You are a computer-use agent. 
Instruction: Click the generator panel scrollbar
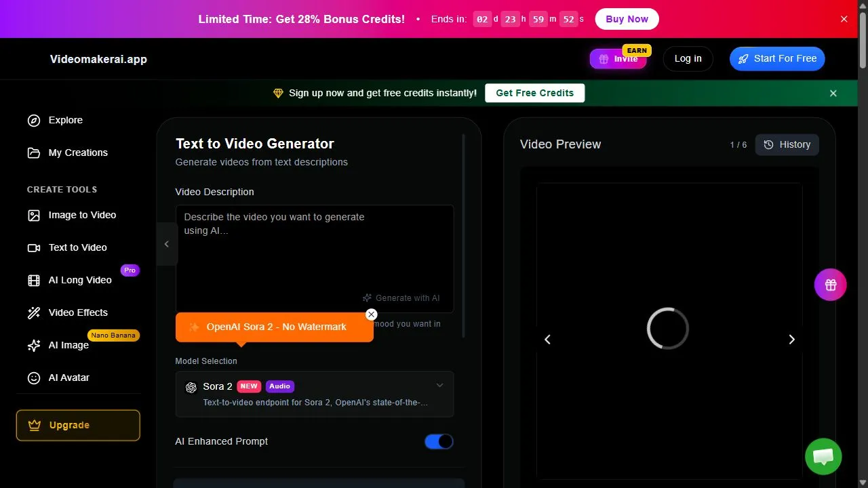point(464,236)
